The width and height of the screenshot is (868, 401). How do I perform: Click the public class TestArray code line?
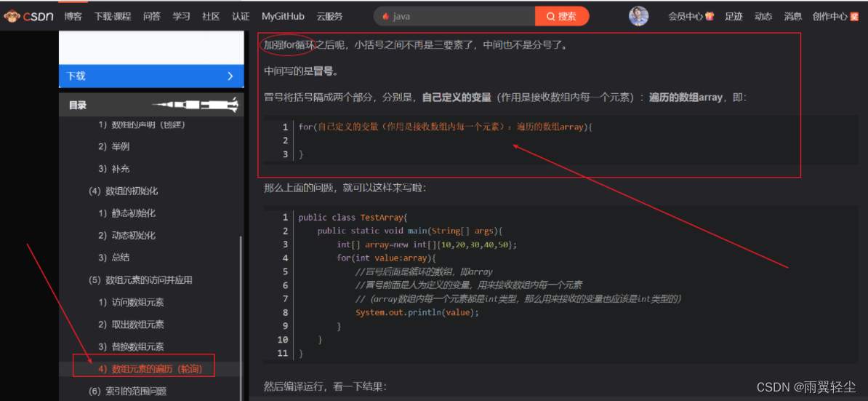point(353,217)
